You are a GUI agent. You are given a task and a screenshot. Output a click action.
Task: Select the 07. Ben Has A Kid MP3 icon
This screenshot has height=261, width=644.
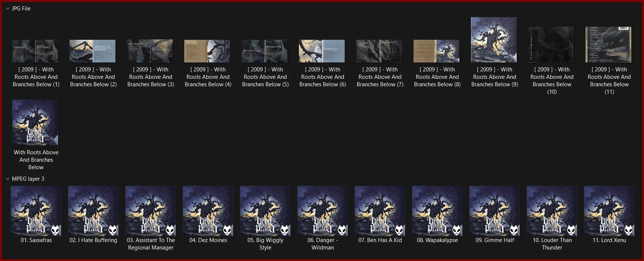[x=380, y=211]
